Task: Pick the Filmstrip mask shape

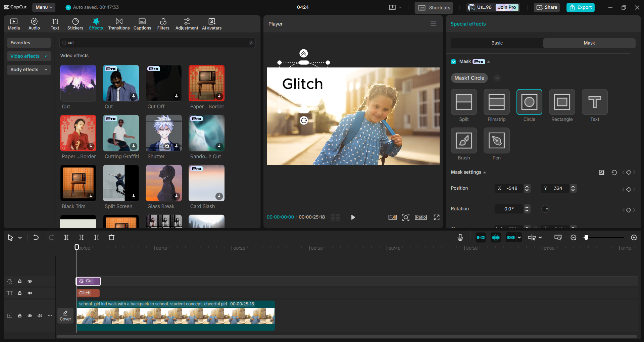Action: click(x=496, y=102)
